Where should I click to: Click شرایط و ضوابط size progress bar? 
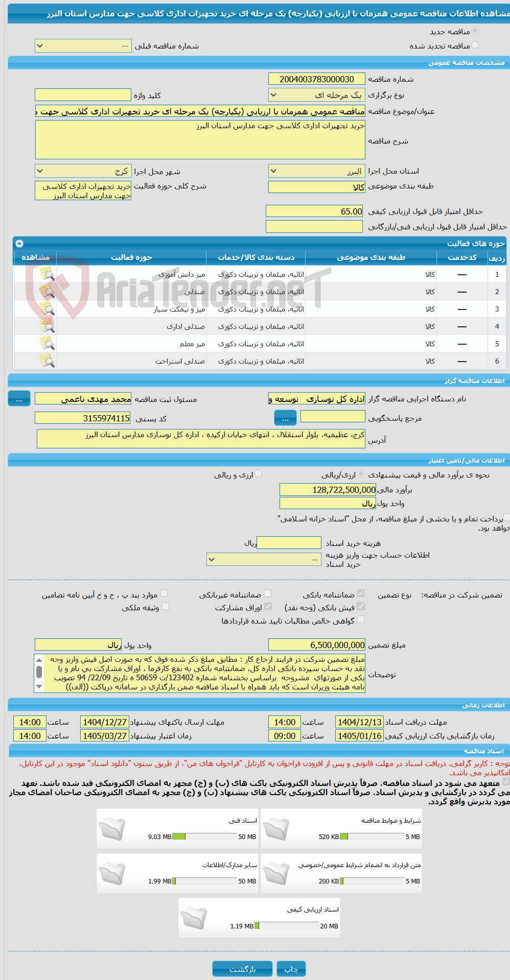coord(372,836)
